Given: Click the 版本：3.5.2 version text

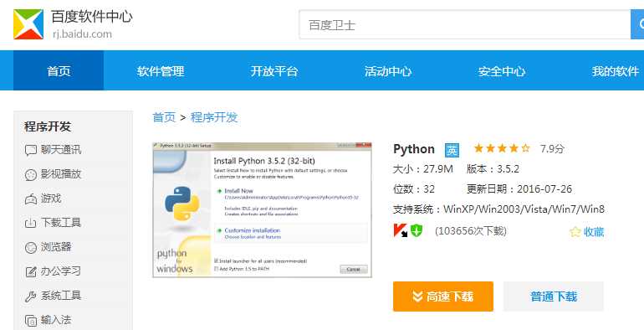Looking at the screenshot, I should (493, 169).
